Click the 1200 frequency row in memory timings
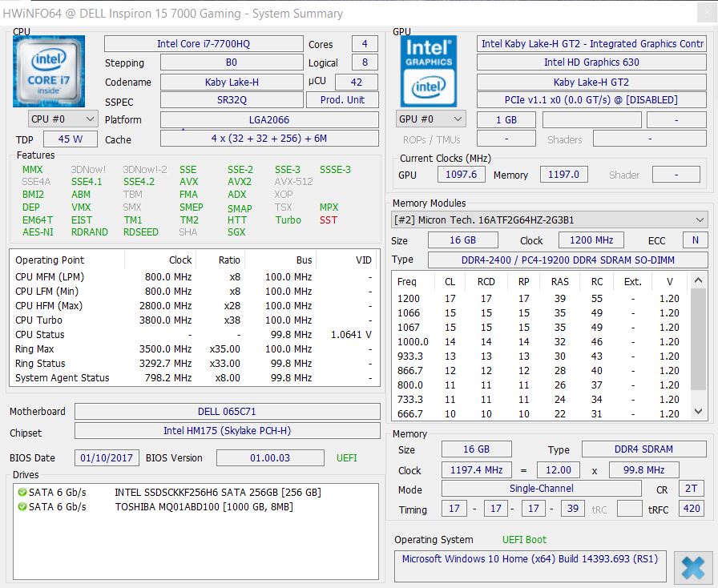The height and width of the screenshot is (588, 718). tap(540, 299)
